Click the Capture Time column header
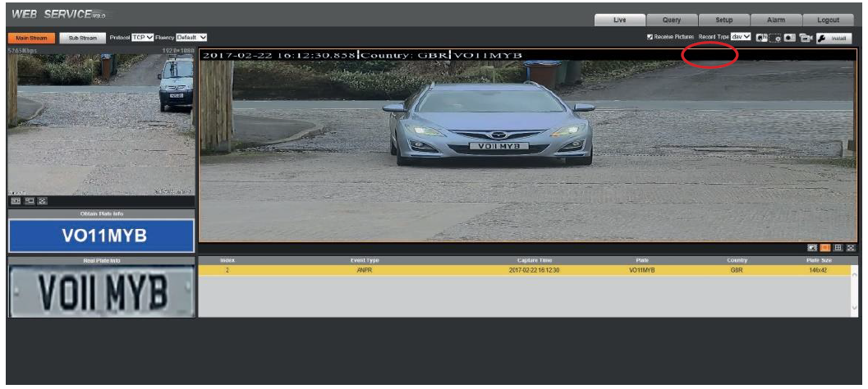This screenshot has width=868, height=389. pyautogui.click(x=535, y=260)
